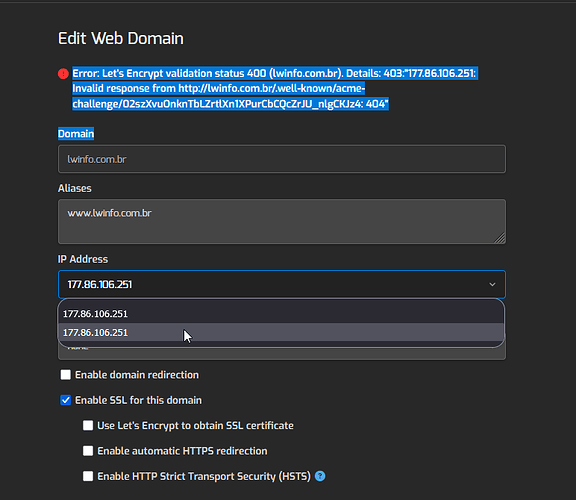Choose the highlighted second 177.86.106.251 option

(281, 332)
